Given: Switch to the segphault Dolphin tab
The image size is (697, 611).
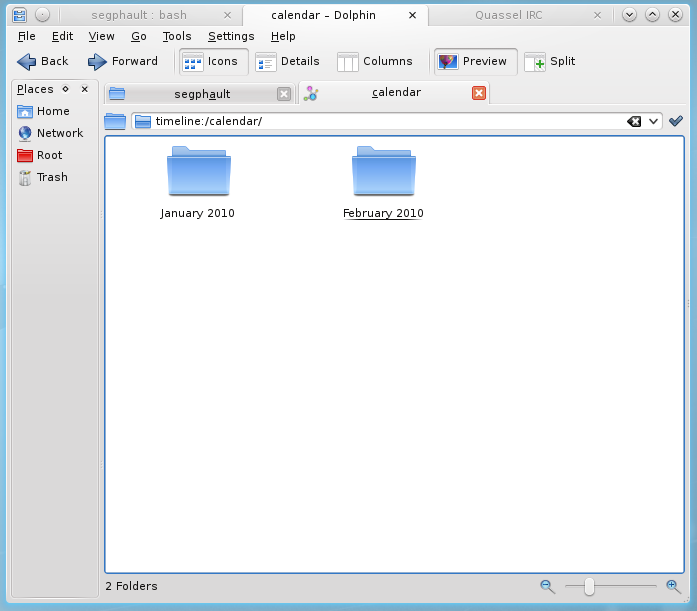Looking at the screenshot, I should click(199, 94).
